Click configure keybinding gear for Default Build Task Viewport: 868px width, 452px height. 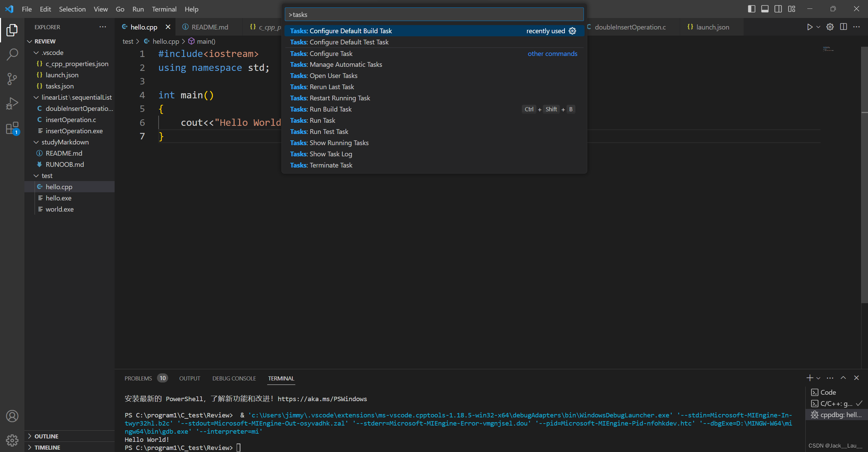(572, 31)
